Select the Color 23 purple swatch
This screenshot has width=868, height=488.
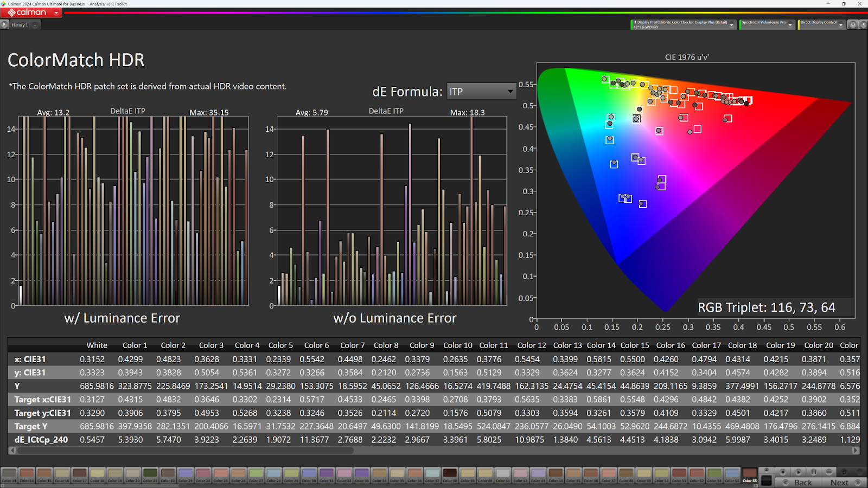click(186, 475)
